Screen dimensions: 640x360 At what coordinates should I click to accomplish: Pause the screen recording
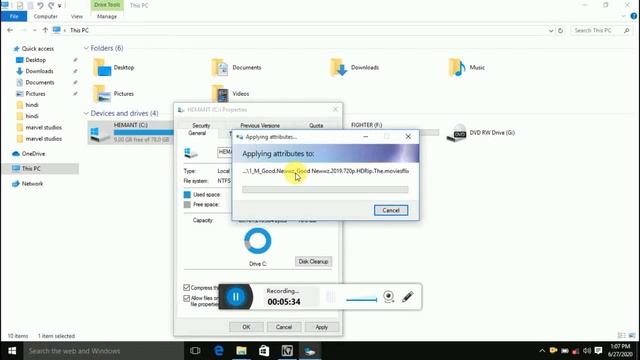point(236,297)
